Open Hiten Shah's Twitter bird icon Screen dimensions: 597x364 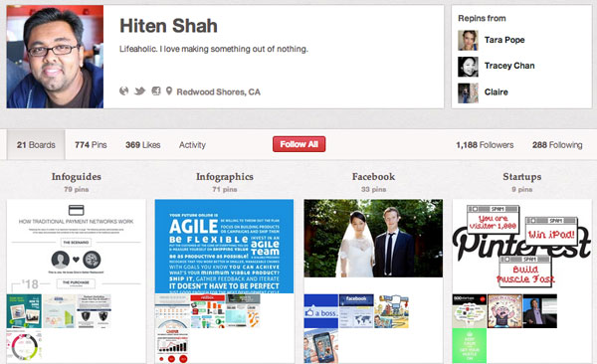pyautogui.click(x=139, y=91)
